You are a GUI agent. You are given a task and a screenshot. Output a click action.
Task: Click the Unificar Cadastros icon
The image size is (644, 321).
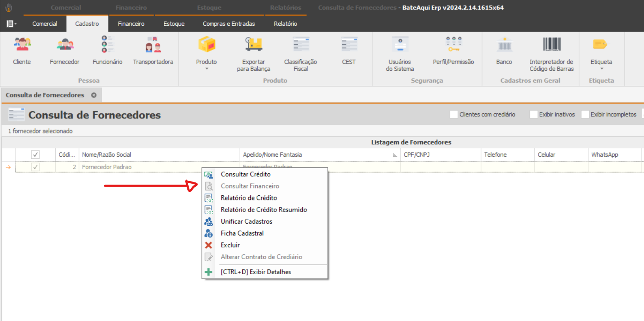tap(208, 222)
